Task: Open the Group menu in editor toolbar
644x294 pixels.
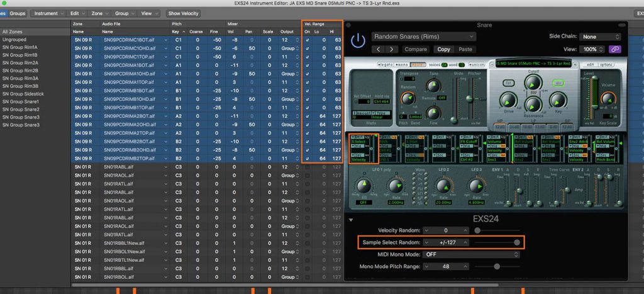Action: pos(124,13)
